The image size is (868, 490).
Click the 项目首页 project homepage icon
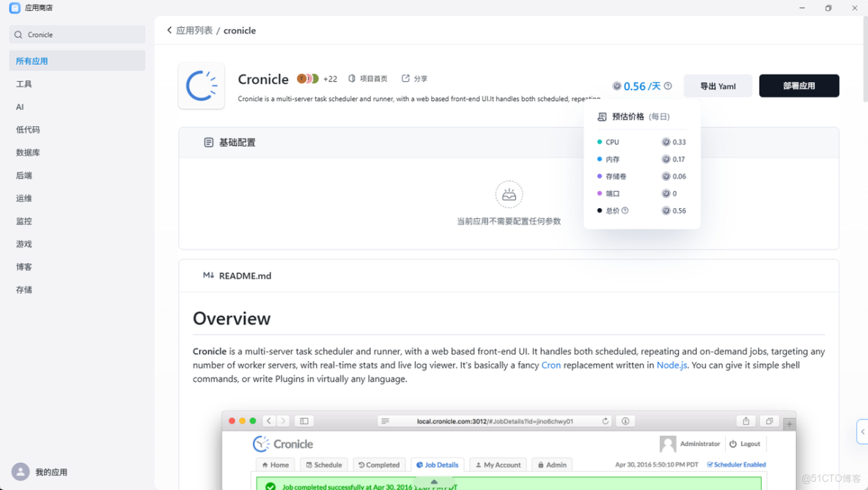(x=352, y=78)
